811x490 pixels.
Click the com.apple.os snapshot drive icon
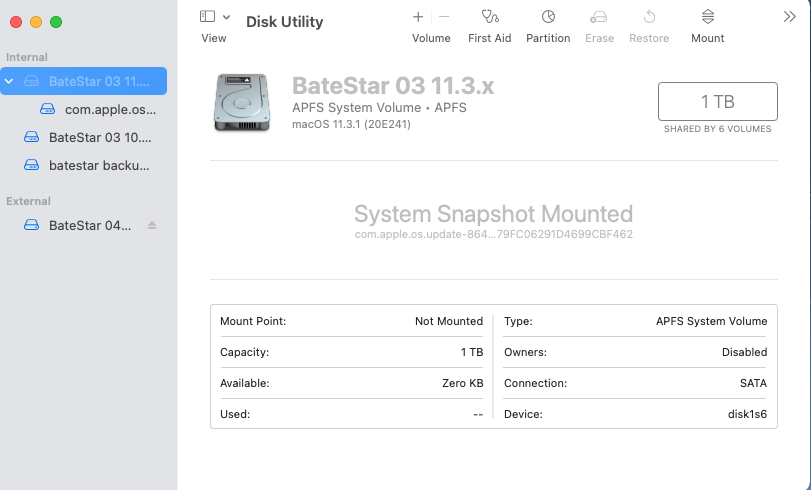[48, 109]
